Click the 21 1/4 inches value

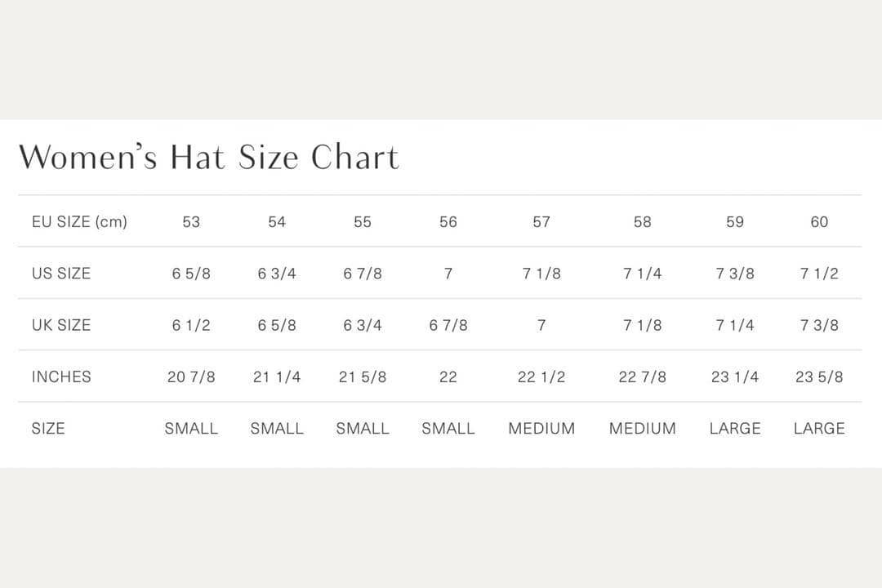(277, 376)
